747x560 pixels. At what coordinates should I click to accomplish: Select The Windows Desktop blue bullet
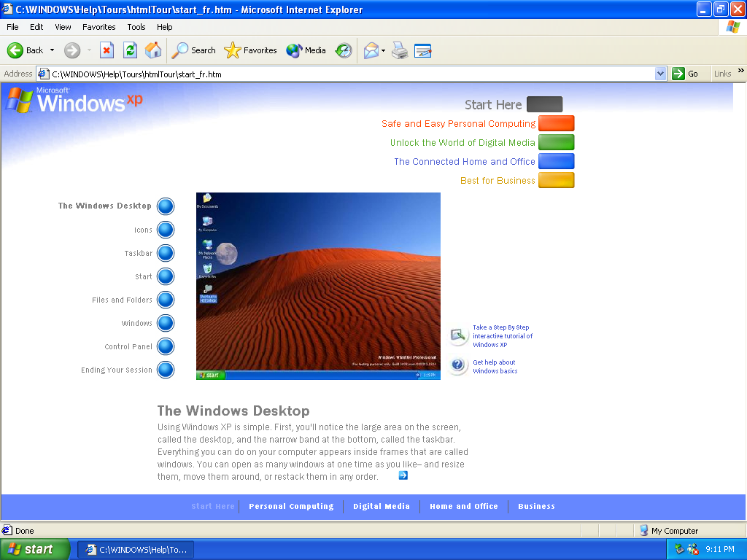[166, 206]
